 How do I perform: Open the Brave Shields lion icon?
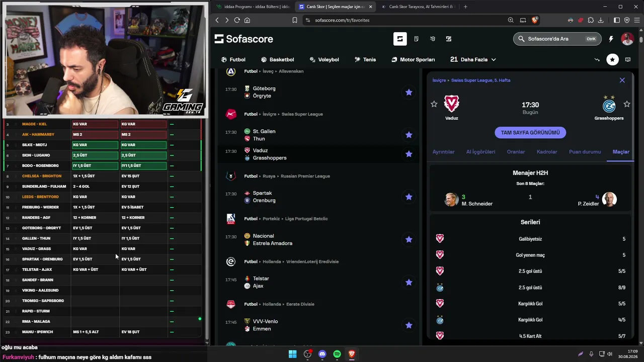coord(534,20)
